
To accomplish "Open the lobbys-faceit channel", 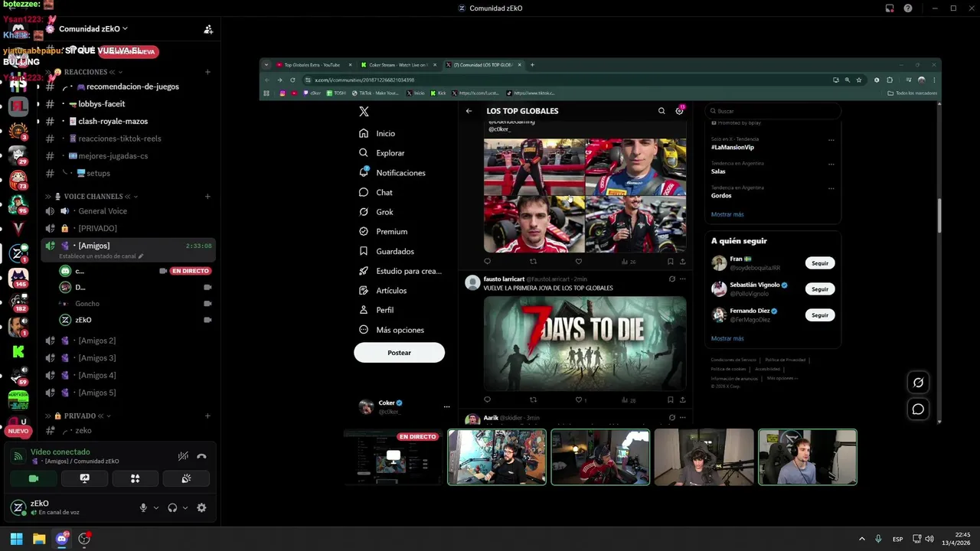I will pos(127,104).
